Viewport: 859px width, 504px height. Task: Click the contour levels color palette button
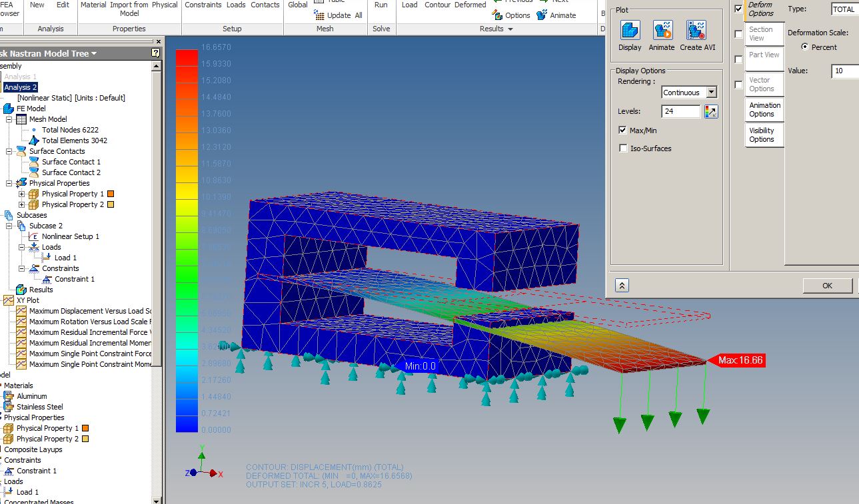tap(711, 111)
